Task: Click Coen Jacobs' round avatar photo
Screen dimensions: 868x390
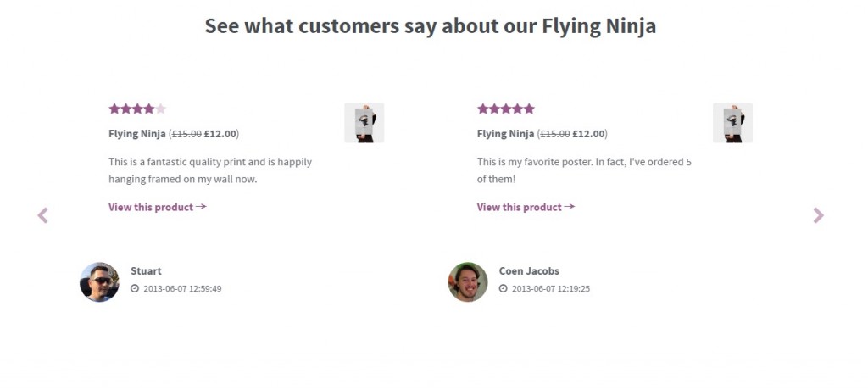Action: coord(468,282)
